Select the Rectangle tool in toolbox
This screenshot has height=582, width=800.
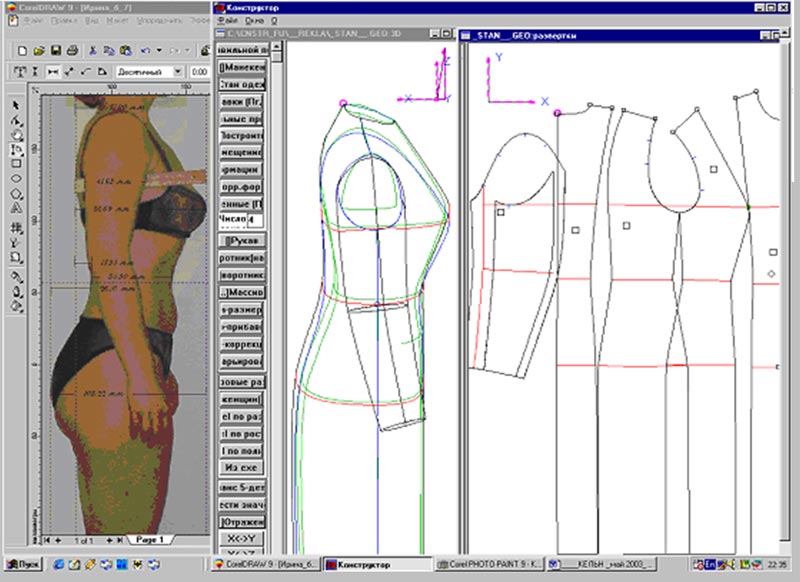pyautogui.click(x=16, y=163)
